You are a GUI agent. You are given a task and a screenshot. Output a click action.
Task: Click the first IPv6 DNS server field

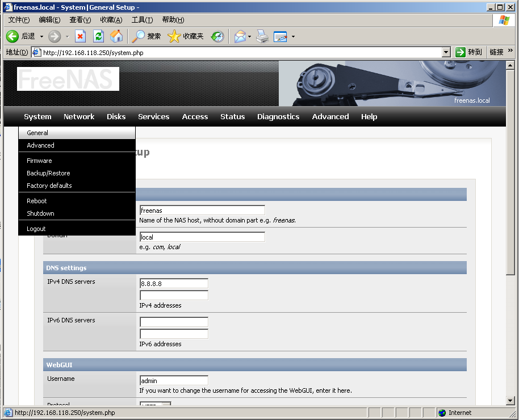(174, 322)
